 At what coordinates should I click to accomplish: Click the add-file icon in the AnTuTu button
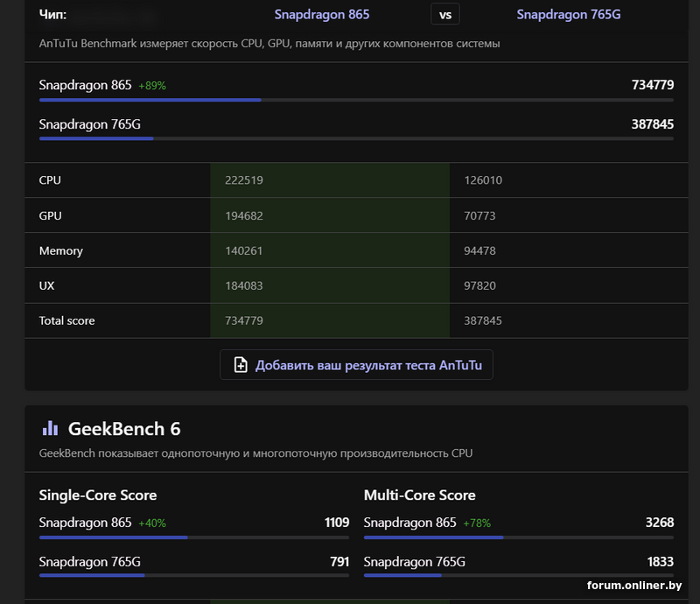(x=241, y=365)
